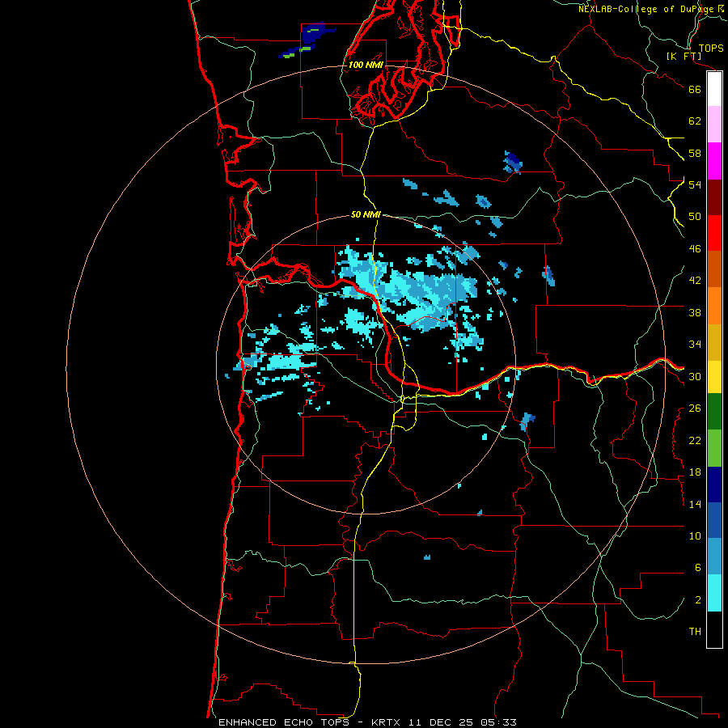Click the 22 legend value
Image resolution: width=728 pixels, height=728 pixels.
coord(695,440)
